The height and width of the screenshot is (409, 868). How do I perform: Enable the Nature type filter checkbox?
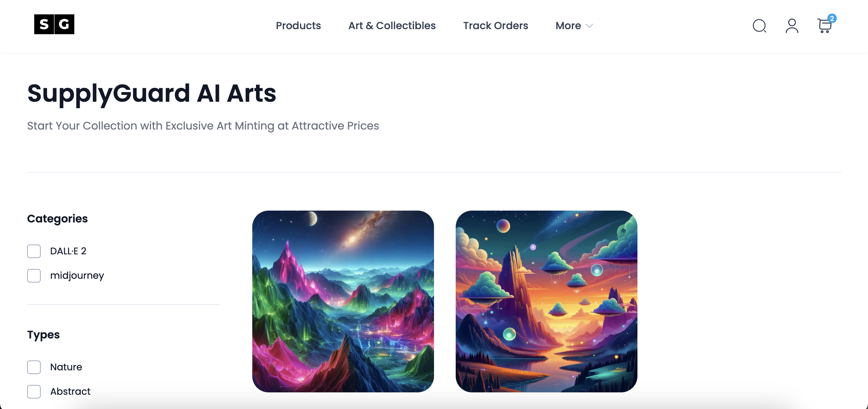34,367
